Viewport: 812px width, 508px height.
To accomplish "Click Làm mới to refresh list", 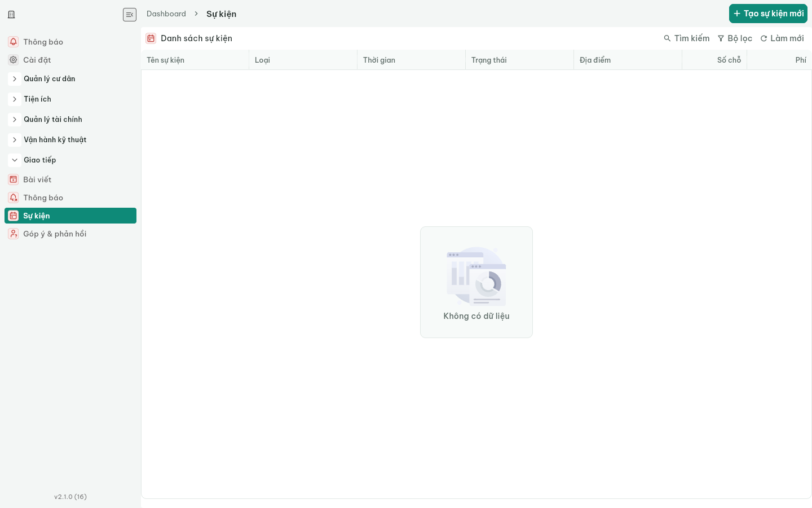I will point(782,38).
